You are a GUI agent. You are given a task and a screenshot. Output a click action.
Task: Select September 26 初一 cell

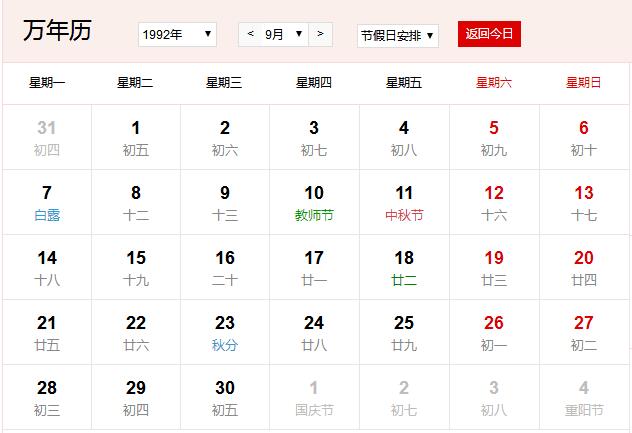(494, 332)
